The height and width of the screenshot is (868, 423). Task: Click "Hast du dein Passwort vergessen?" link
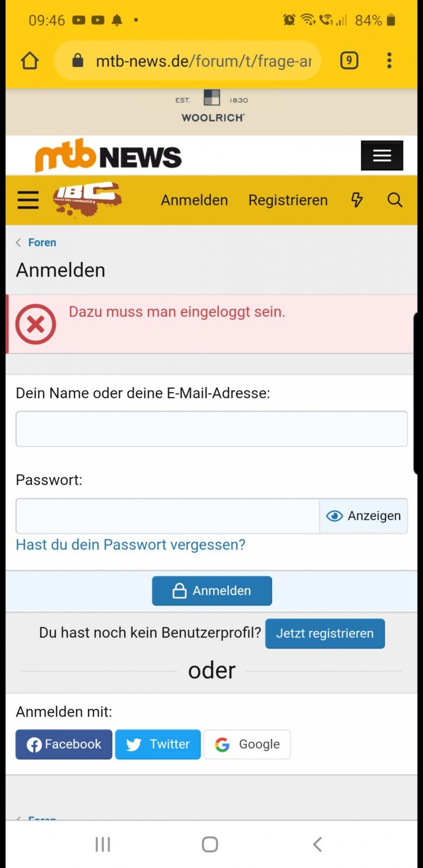click(x=130, y=545)
